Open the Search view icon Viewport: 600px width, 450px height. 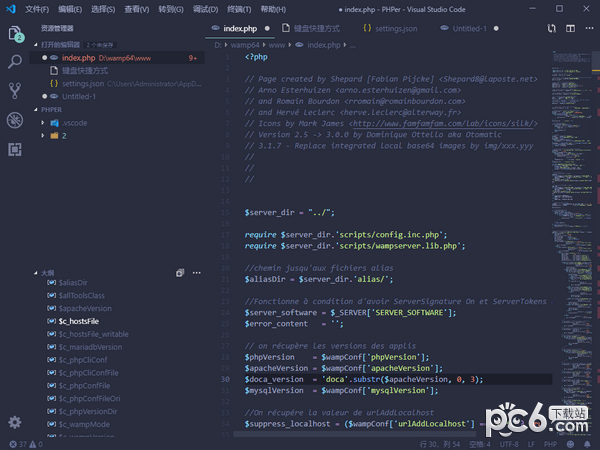pos(15,61)
